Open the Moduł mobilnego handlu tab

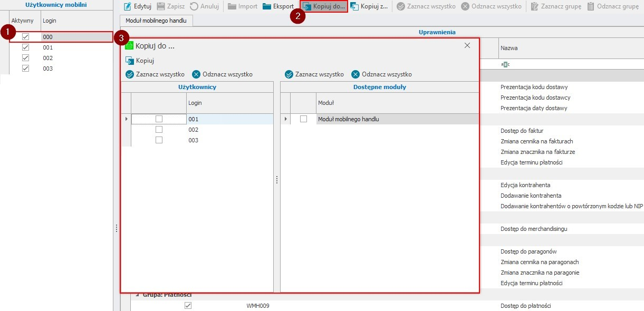(157, 21)
